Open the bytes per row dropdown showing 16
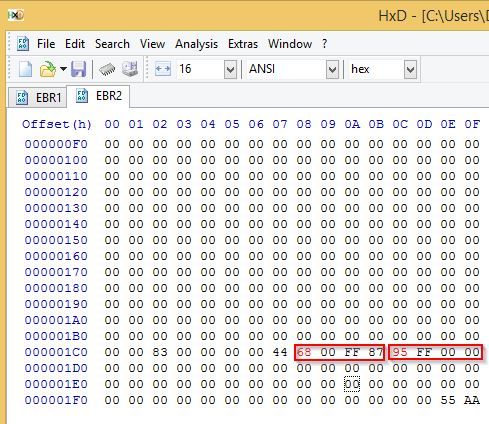This screenshot has width=489, height=424. click(x=230, y=69)
